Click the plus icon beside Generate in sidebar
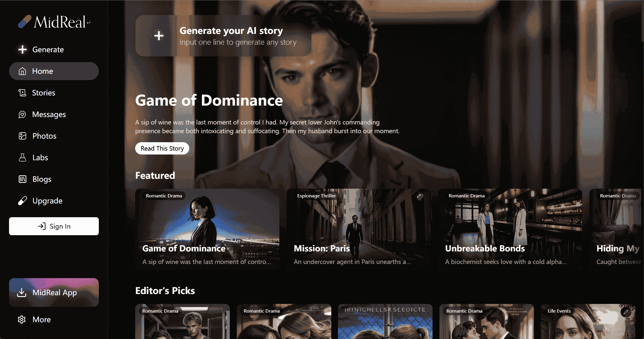This screenshot has width=644, height=339. click(23, 49)
